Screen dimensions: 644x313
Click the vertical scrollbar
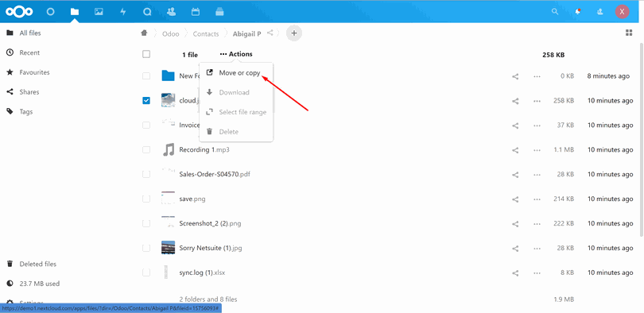642,139
